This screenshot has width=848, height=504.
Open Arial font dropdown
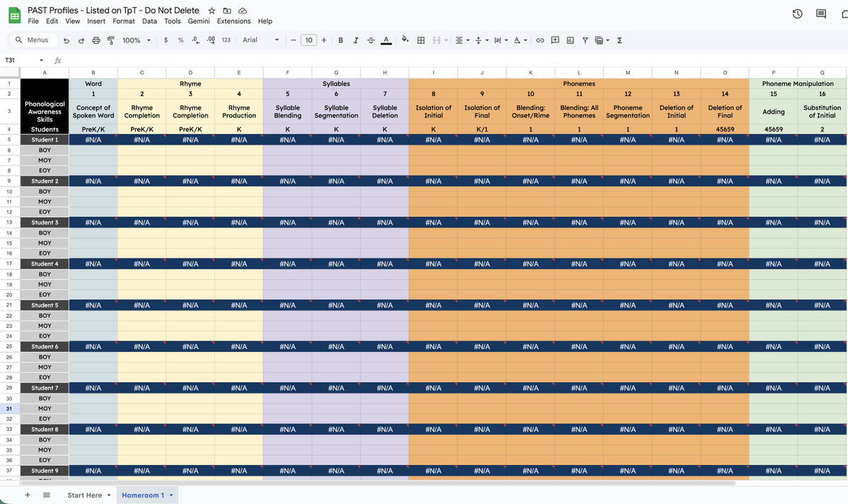tap(261, 40)
